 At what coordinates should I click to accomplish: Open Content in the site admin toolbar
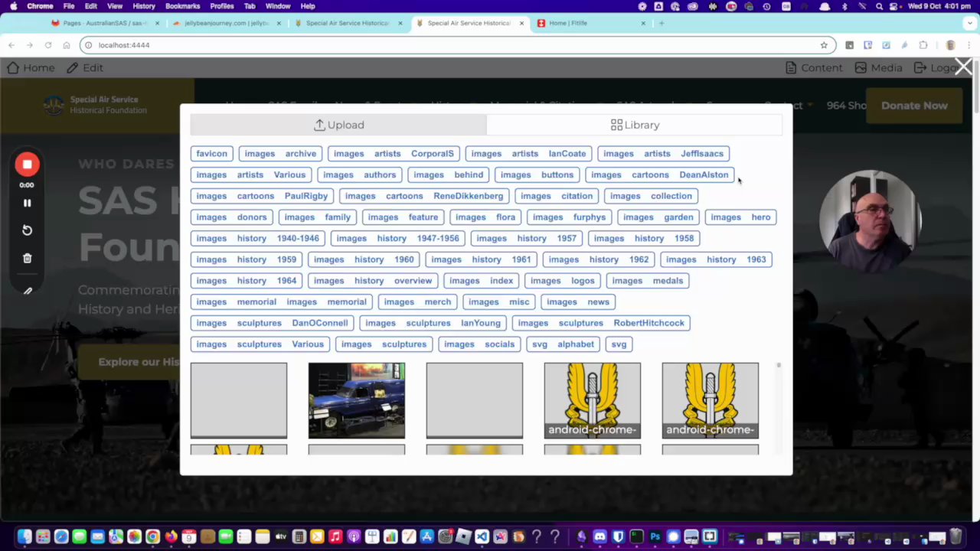tap(815, 67)
